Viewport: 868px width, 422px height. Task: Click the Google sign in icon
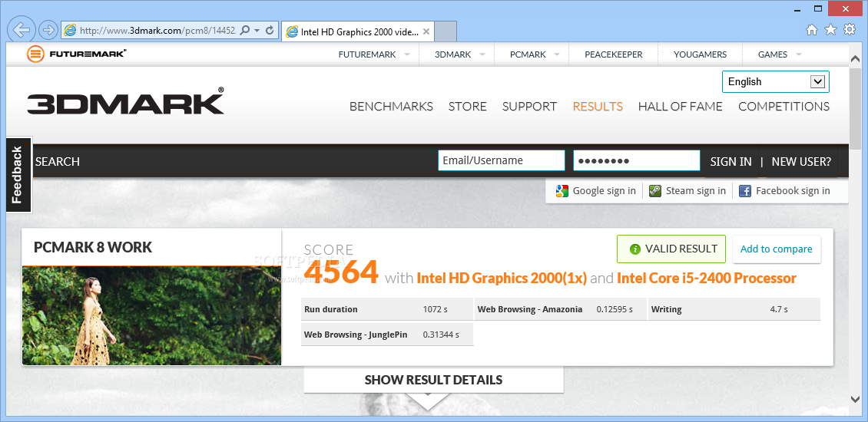[562, 191]
